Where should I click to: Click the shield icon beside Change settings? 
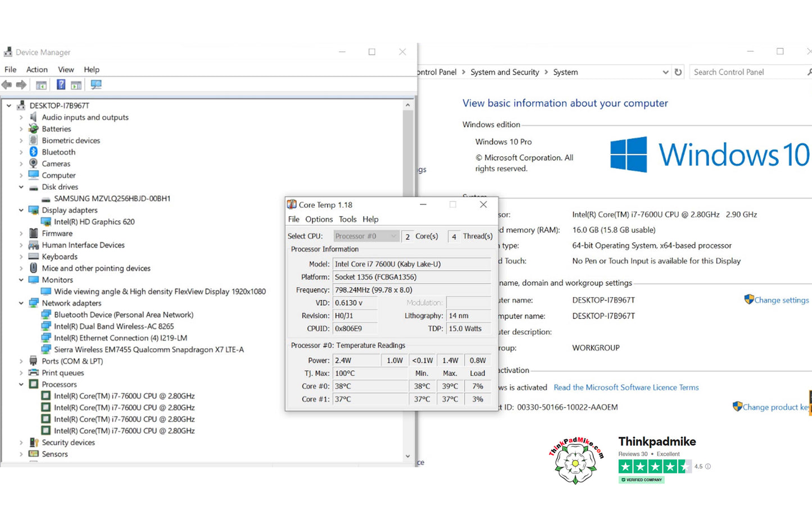tap(749, 299)
